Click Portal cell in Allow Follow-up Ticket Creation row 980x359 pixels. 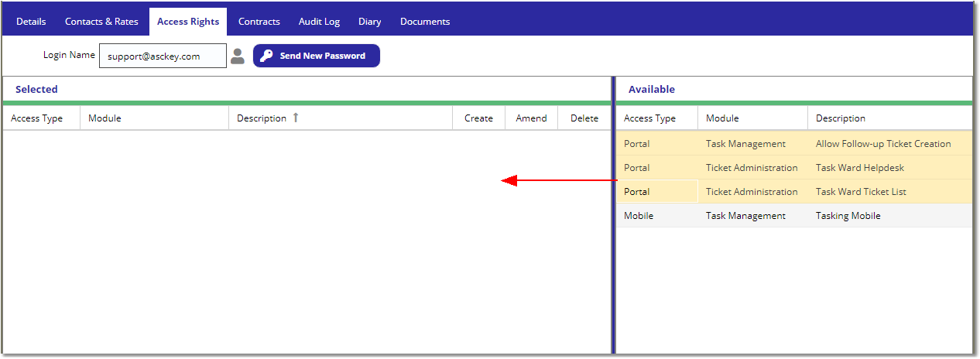[x=656, y=144]
